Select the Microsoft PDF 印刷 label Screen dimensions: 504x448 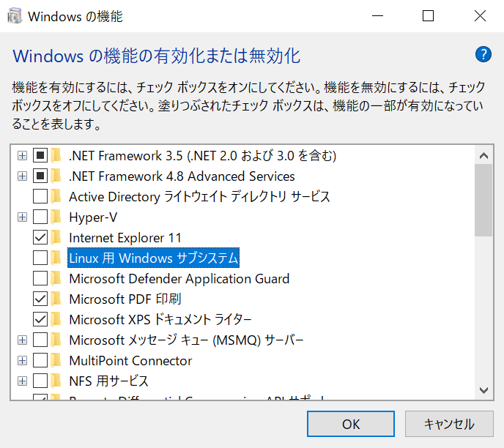(x=125, y=299)
